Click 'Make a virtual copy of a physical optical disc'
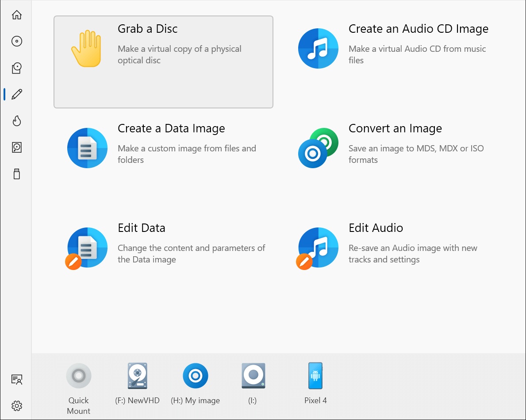The width and height of the screenshot is (526, 420). click(180, 55)
